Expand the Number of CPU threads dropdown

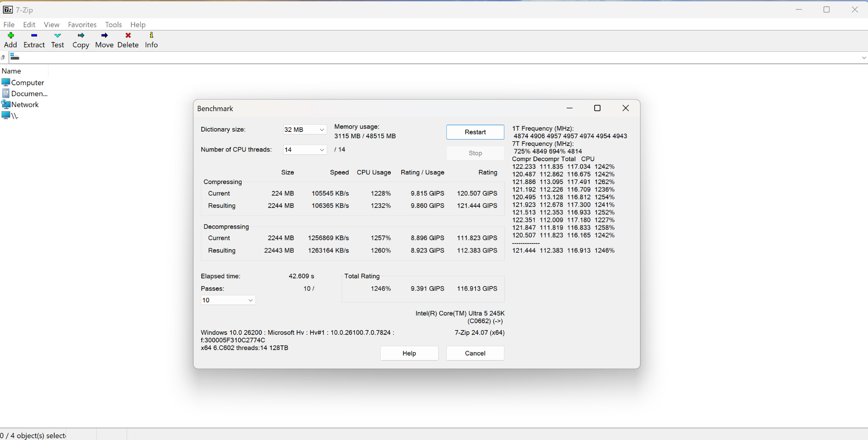[x=304, y=150]
